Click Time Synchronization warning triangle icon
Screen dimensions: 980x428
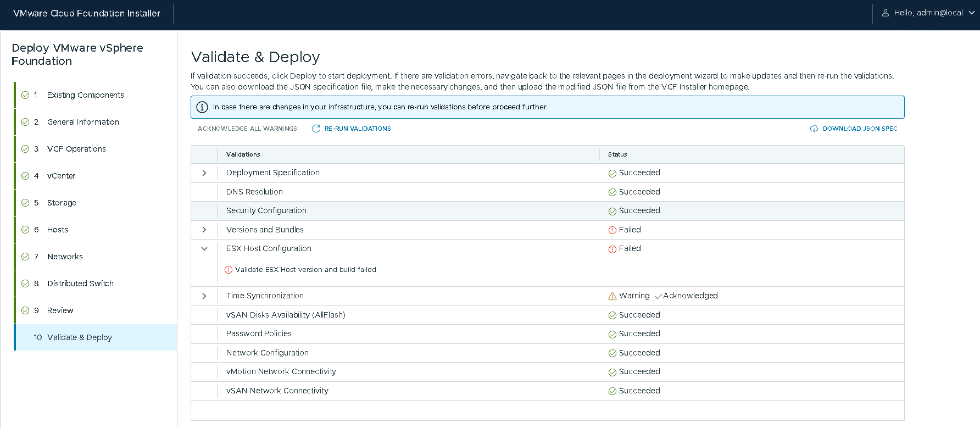(612, 296)
